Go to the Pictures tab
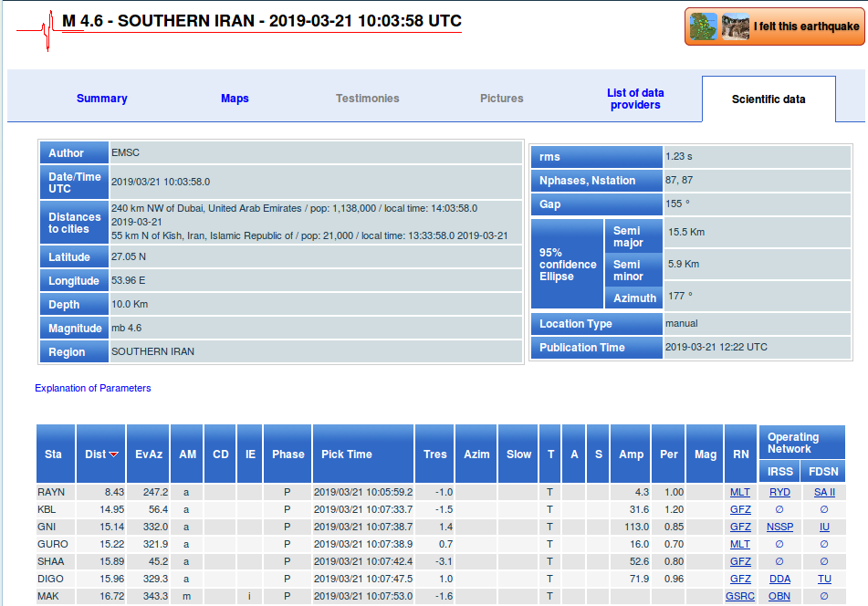This screenshot has height=606, width=868. (501, 99)
